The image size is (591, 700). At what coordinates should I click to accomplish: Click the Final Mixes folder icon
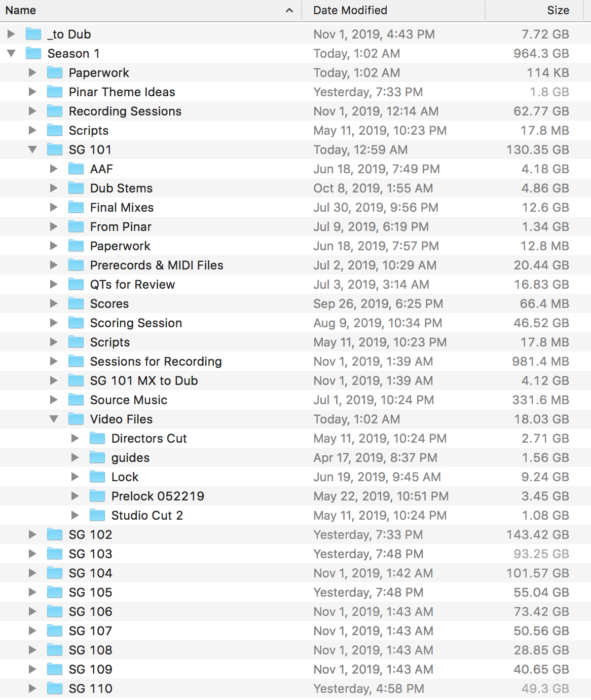point(76,208)
